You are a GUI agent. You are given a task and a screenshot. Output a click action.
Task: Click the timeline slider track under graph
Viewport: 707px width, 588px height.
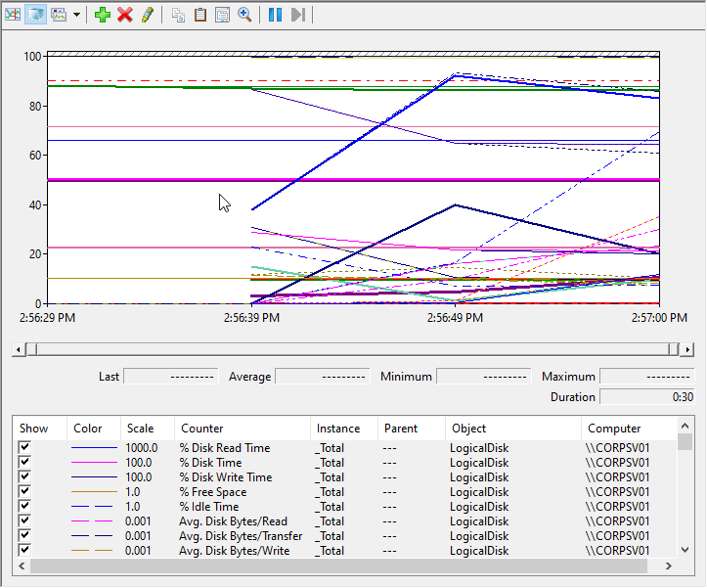tap(352, 349)
